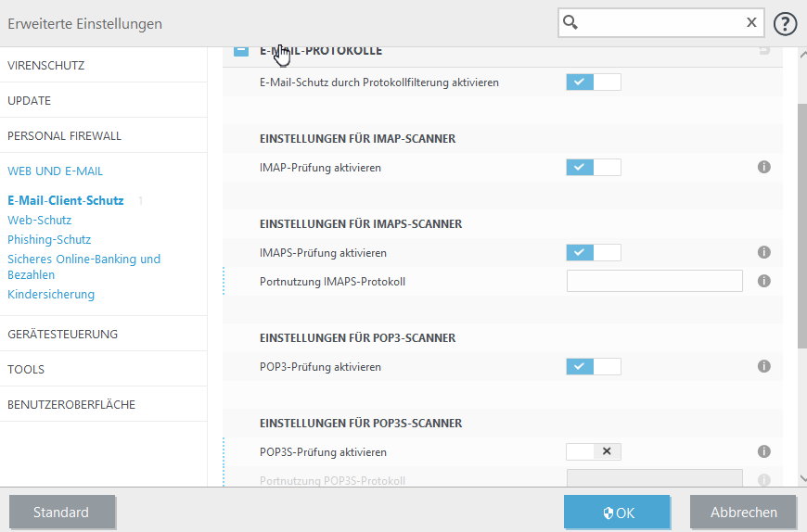Disable E-Mail-Schutz durch Protokollfilterung toggle
The height and width of the screenshot is (532, 807).
point(593,82)
